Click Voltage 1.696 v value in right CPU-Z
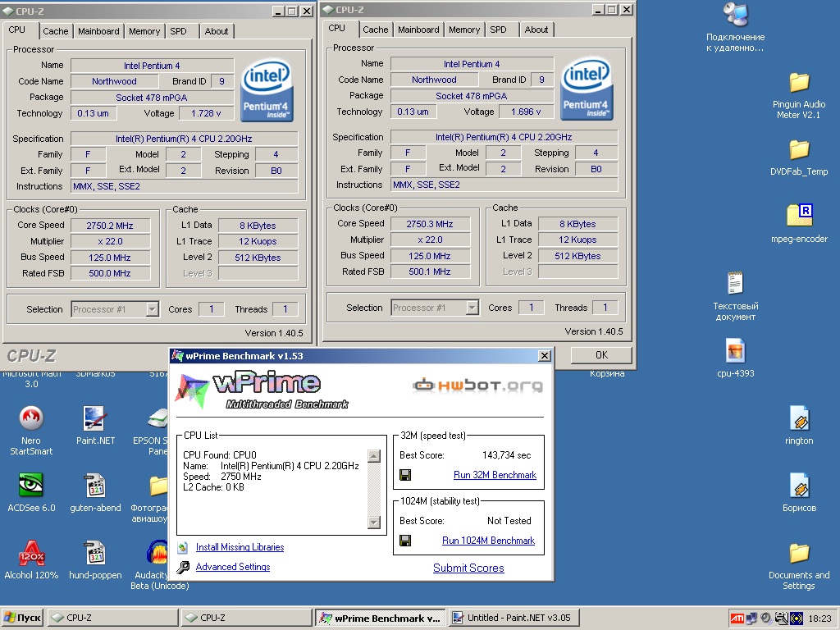The image size is (840, 630). [x=526, y=112]
